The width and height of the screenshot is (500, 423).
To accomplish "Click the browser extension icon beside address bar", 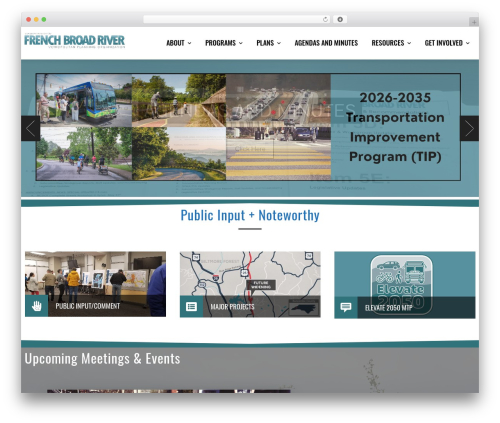I will [340, 19].
